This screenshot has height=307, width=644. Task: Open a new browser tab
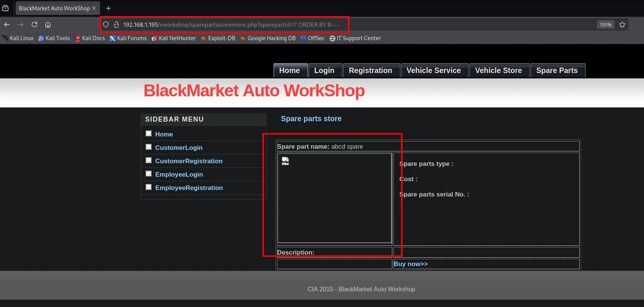(108, 8)
